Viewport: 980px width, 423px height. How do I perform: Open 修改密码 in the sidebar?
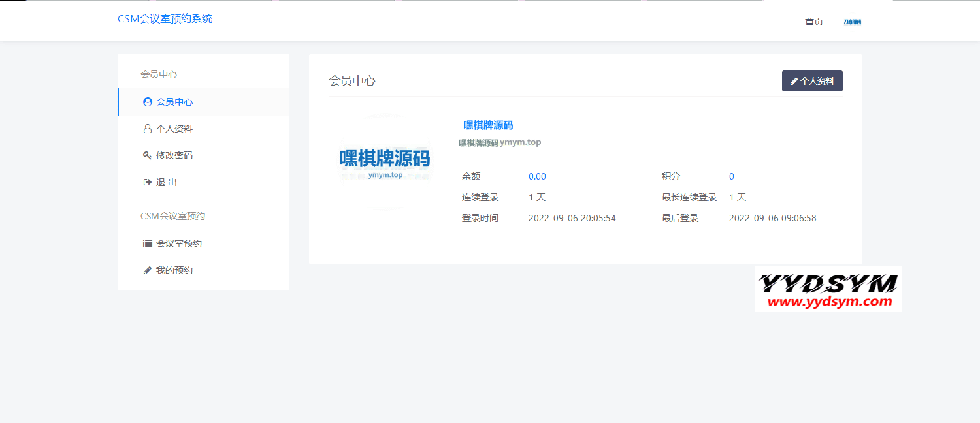coord(203,155)
